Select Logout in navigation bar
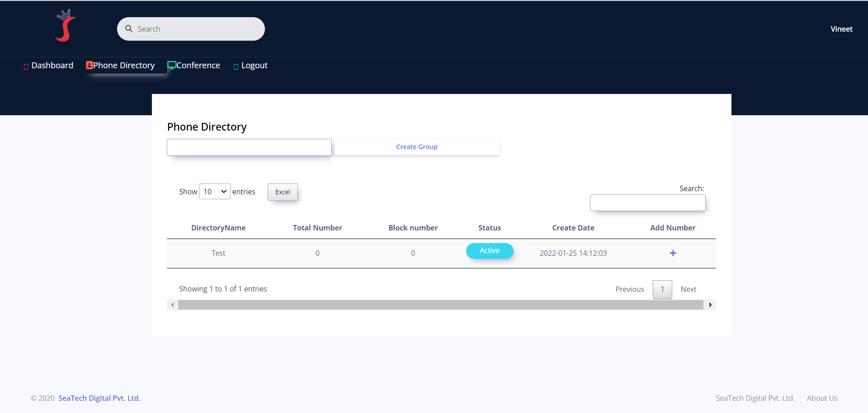The image size is (868, 413). (254, 66)
